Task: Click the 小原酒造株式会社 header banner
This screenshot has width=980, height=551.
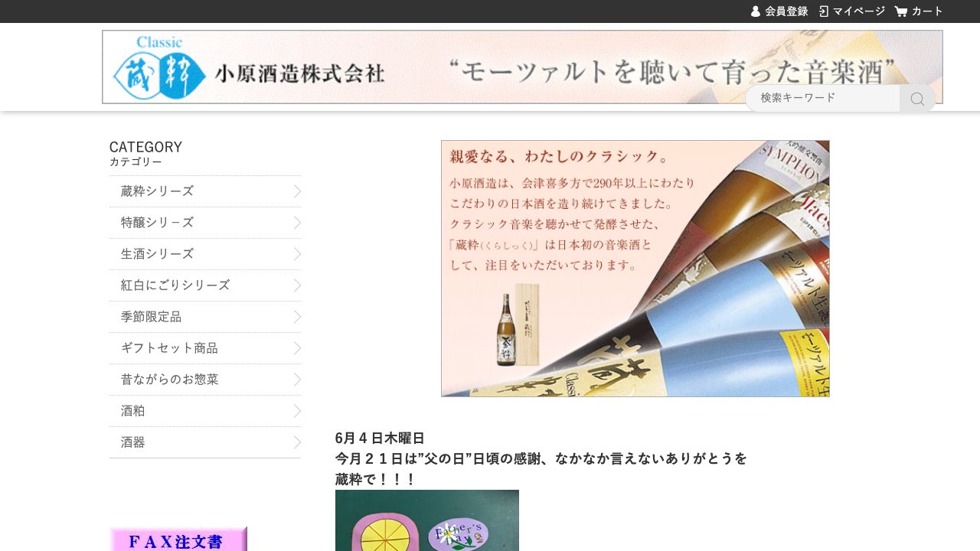Action: pyautogui.click(x=522, y=67)
